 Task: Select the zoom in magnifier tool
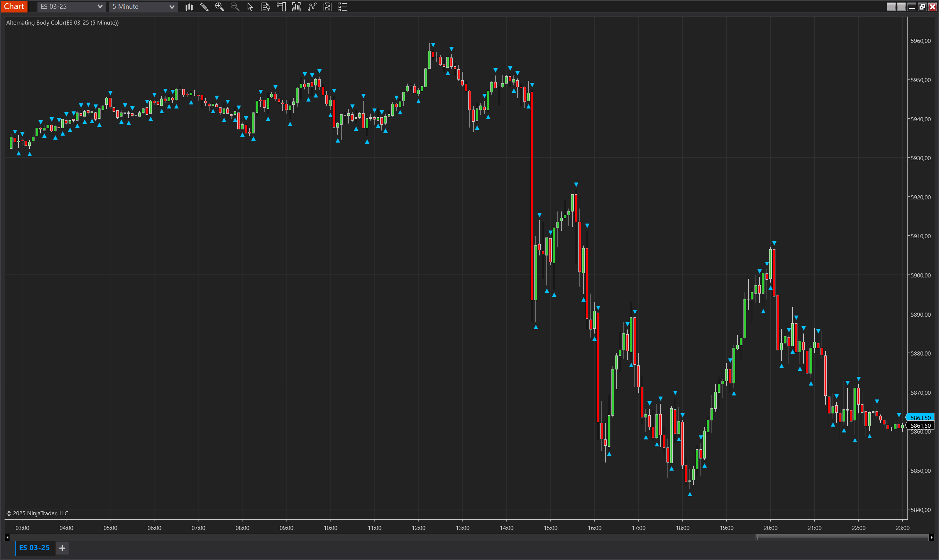click(219, 7)
